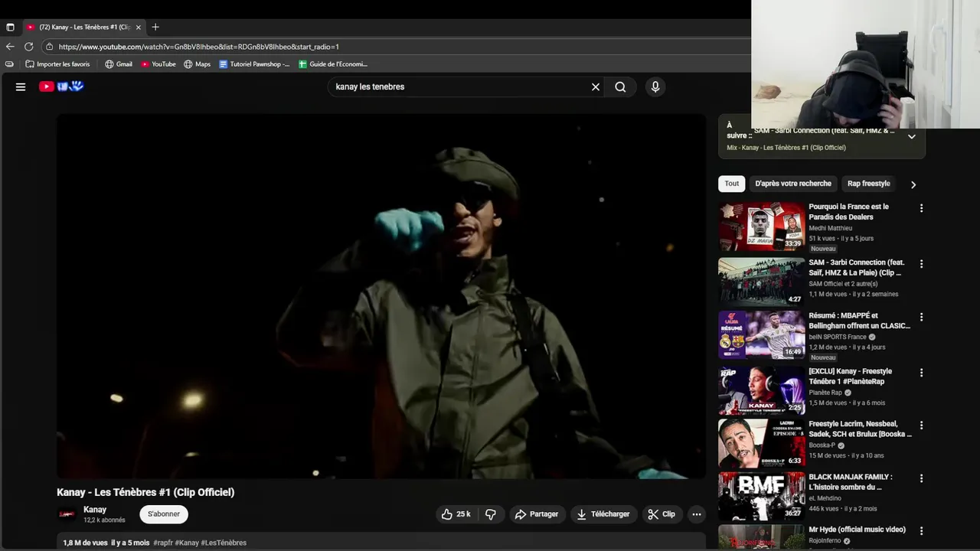The width and height of the screenshot is (980, 551).
Task: Open thumbnail for Freestyle Lacrim, Nessbeal video
Action: [761, 444]
